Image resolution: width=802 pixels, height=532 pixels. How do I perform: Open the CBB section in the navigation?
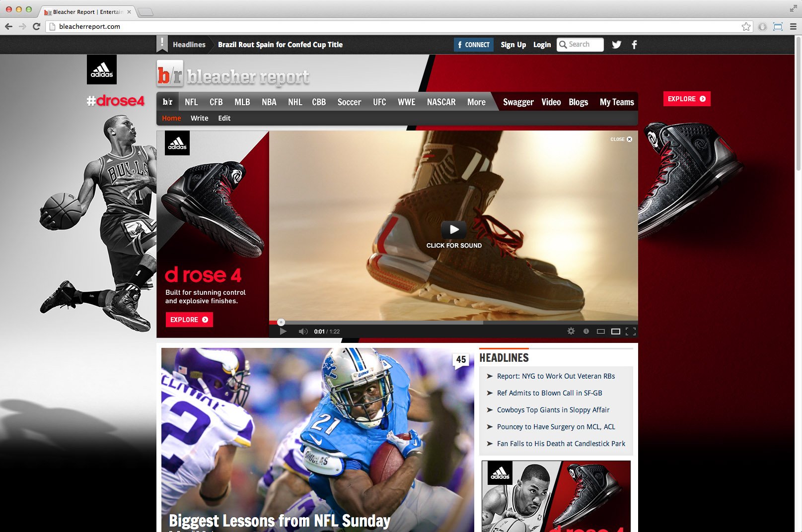click(319, 102)
